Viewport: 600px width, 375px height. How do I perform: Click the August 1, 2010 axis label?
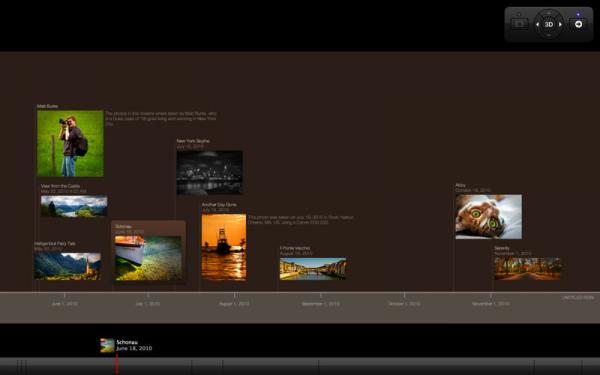[x=234, y=304]
